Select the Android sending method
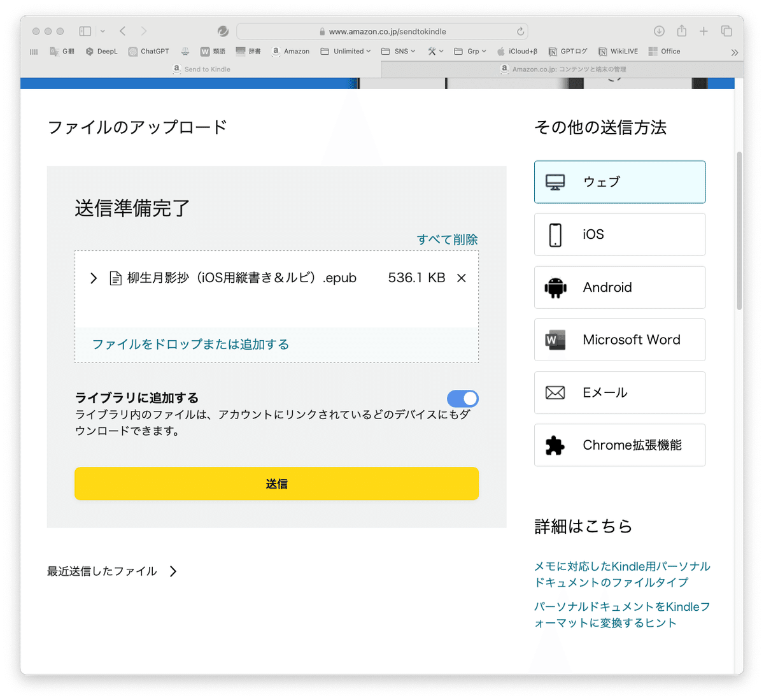This screenshot has height=700, width=764. pyautogui.click(x=619, y=287)
